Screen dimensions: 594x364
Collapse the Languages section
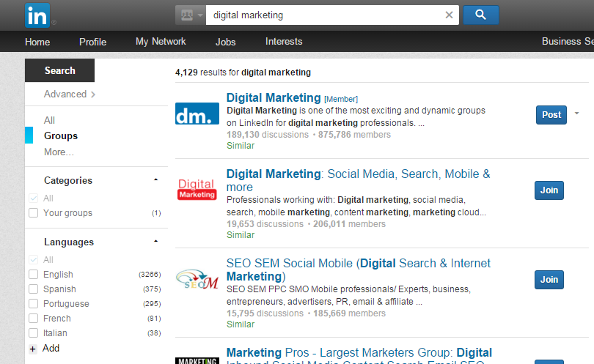[x=155, y=242]
